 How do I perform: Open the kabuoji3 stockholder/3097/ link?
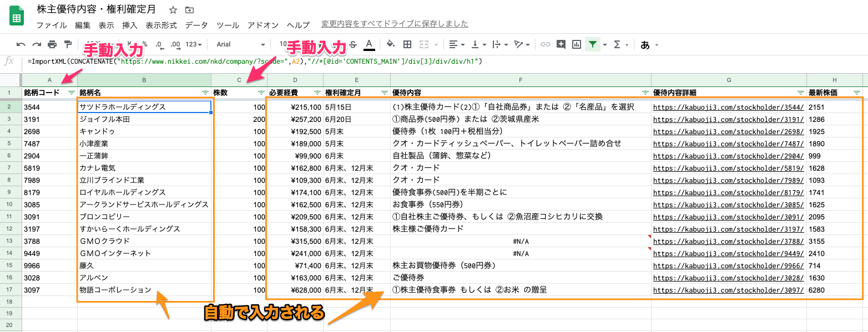coord(728,290)
